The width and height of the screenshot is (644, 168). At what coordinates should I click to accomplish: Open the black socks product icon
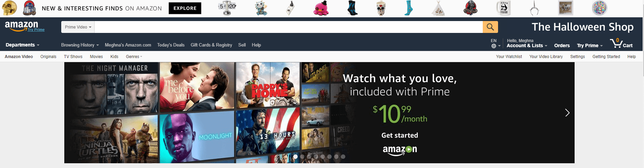(352, 8)
